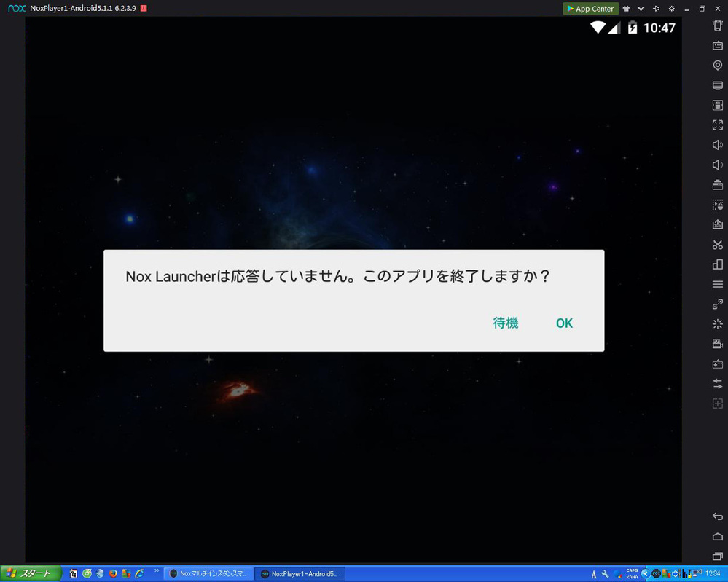This screenshot has height=582, width=728.
Task: Click the install APK upload icon
Action: 717,224
